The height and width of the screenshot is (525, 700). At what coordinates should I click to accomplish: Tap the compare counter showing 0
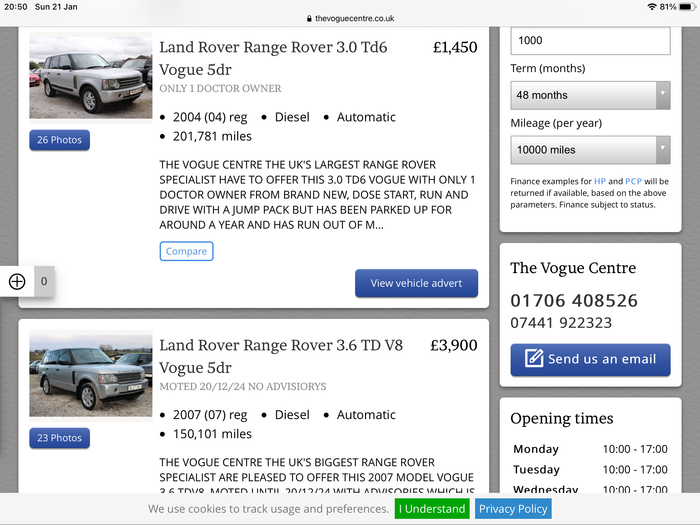44,281
